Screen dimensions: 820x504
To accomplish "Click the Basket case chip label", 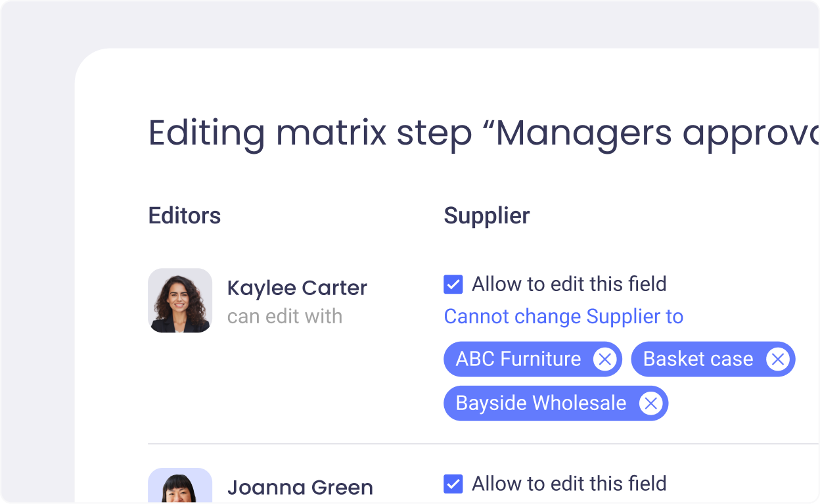I will (698, 359).
